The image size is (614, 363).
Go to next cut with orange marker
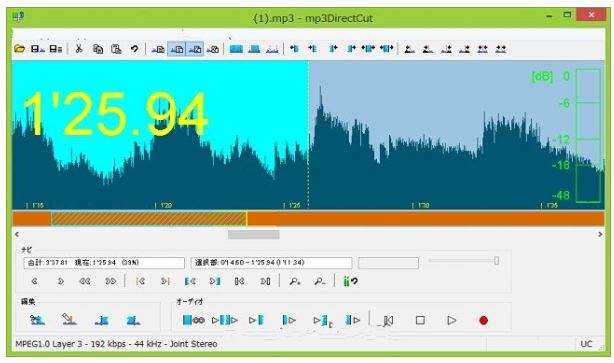(165, 281)
